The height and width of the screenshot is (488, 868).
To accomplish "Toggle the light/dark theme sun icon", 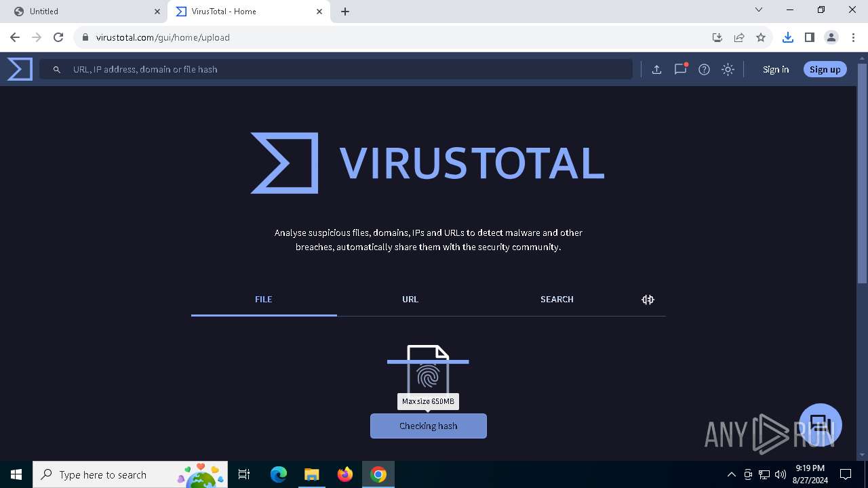I will pyautogui.click(x=728, y=69).
